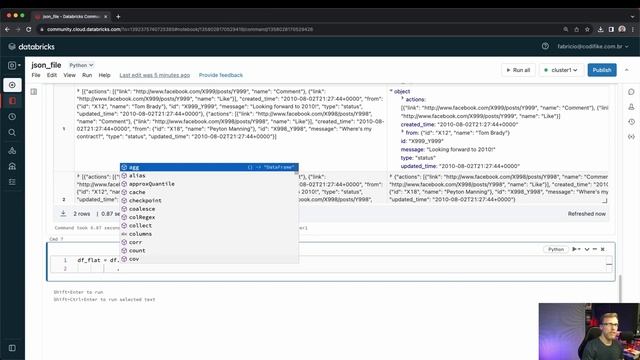Open the Experiment flask icon in right sidebar

tap(631, 107)
